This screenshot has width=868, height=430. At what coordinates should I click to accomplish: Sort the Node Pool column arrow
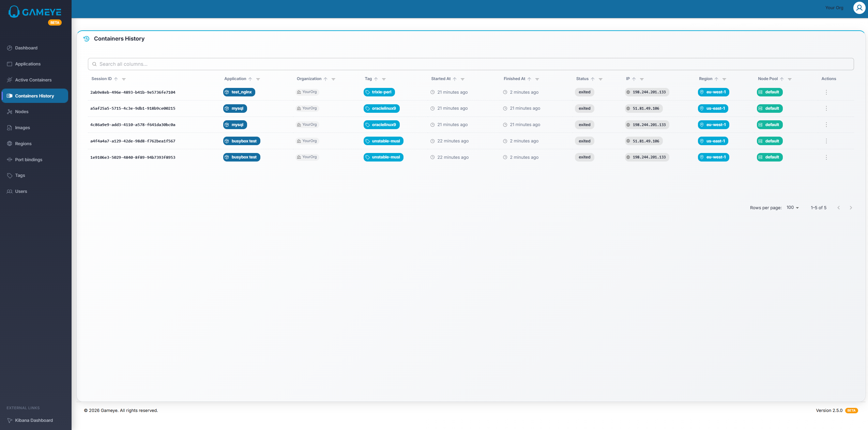pos(782,79)
